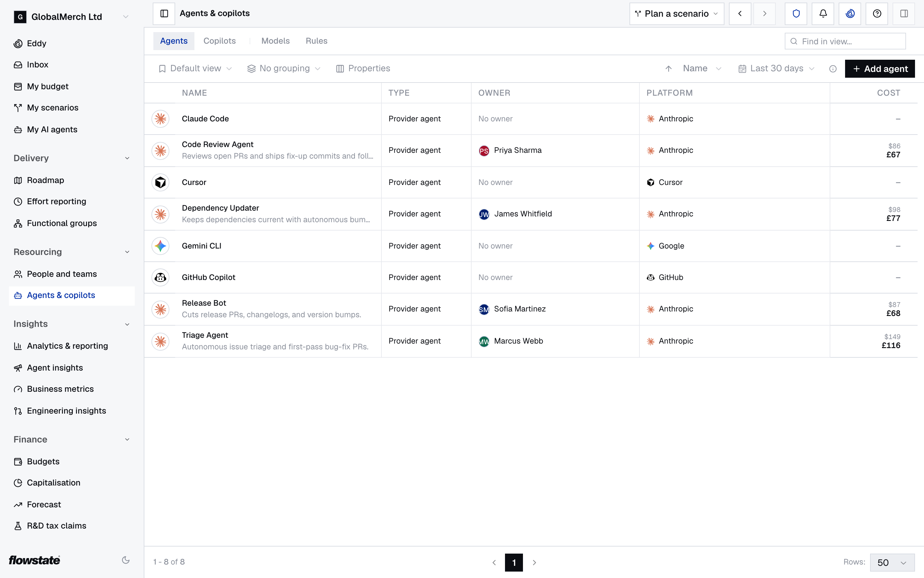Open Functional groups

tap(72, 223)
